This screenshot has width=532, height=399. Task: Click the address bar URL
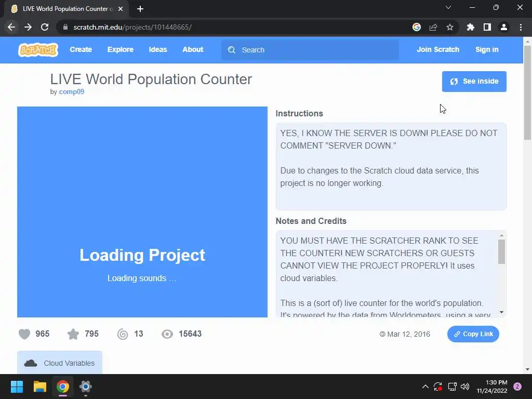(x=132, y=27)
